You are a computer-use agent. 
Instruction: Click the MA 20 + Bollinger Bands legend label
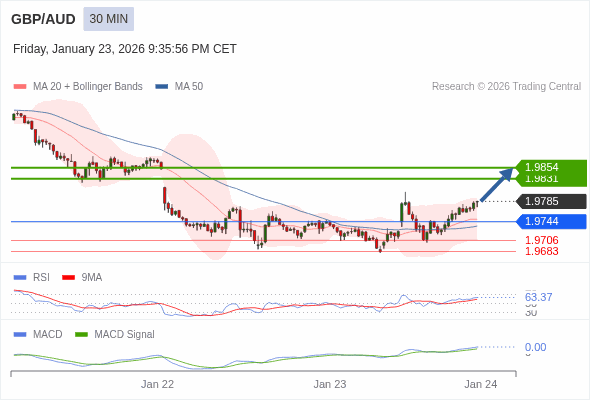(88, 87)
